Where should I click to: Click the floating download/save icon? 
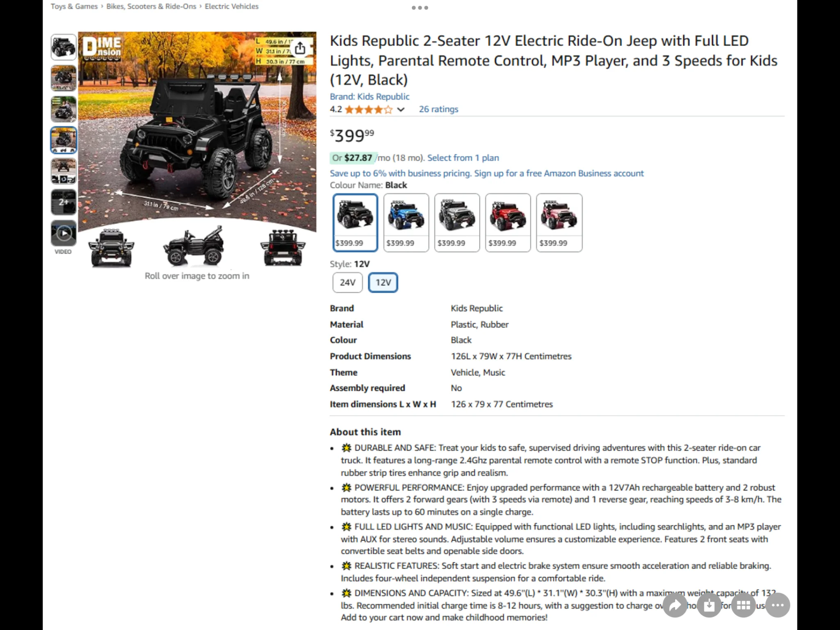click(709, 605)
